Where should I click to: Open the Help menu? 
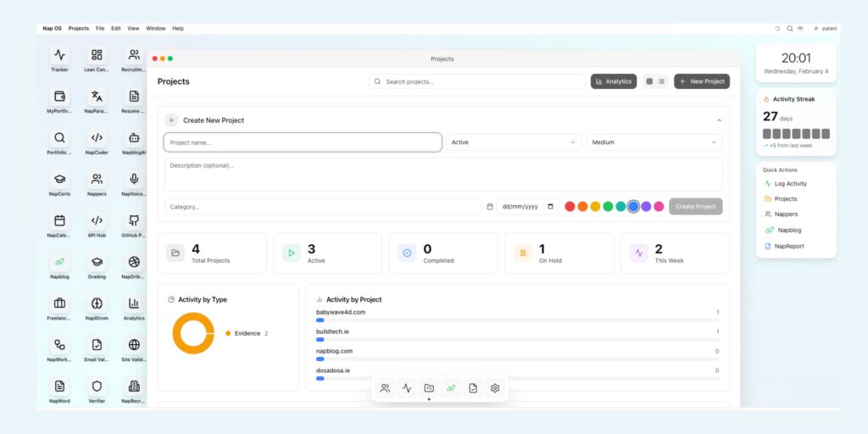coord(178,28)
